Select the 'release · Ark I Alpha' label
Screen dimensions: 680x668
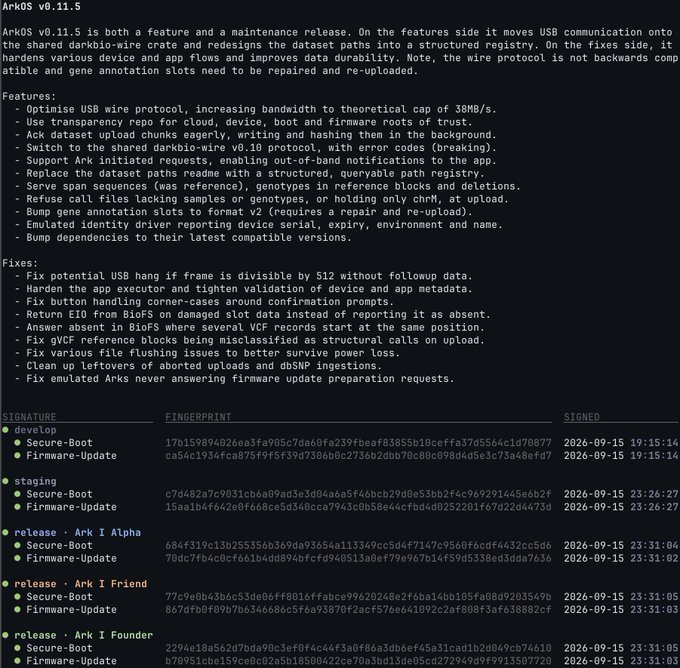[x=78, y=532]
